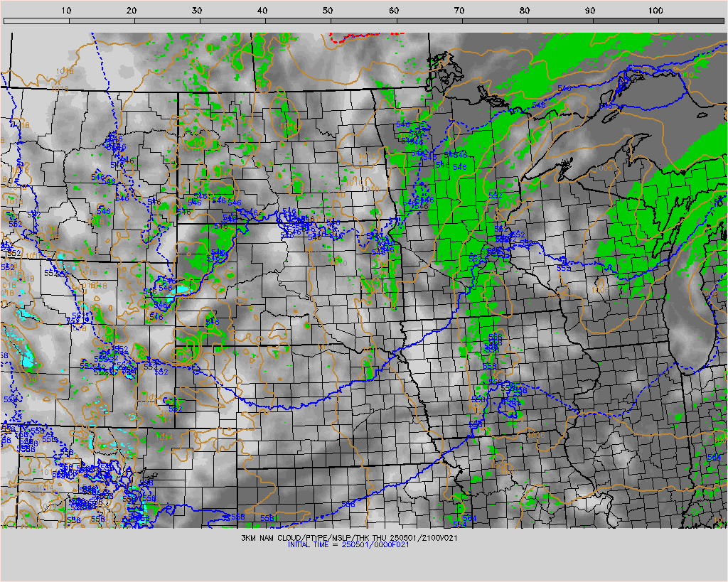Viewport: 728px width, 582px height.
Task: Click the "10" label on the cloud scale
Action: (x=66, y=10)
